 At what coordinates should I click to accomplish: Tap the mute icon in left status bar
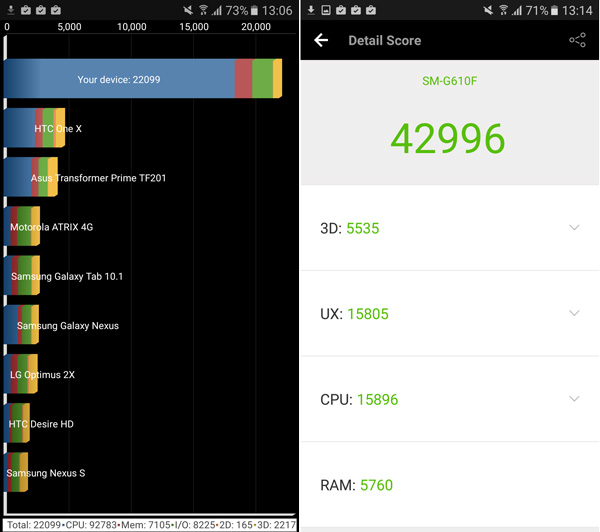(x=188, y=10)
